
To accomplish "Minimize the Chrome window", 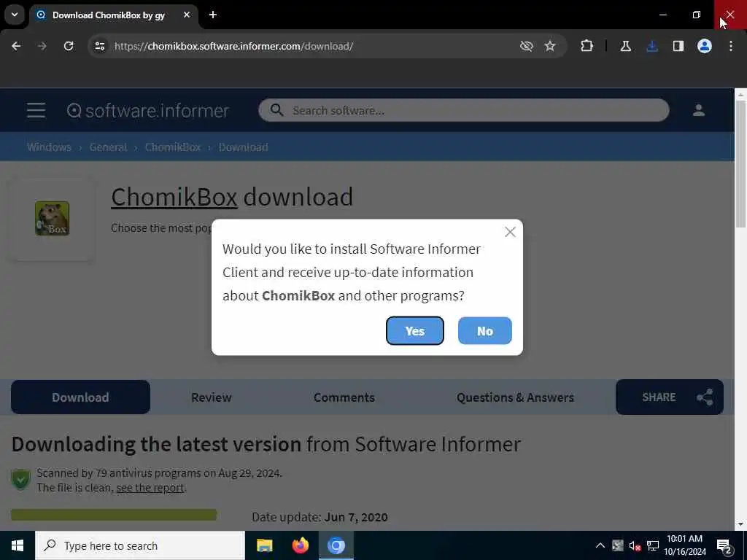I will click(662, 15).
